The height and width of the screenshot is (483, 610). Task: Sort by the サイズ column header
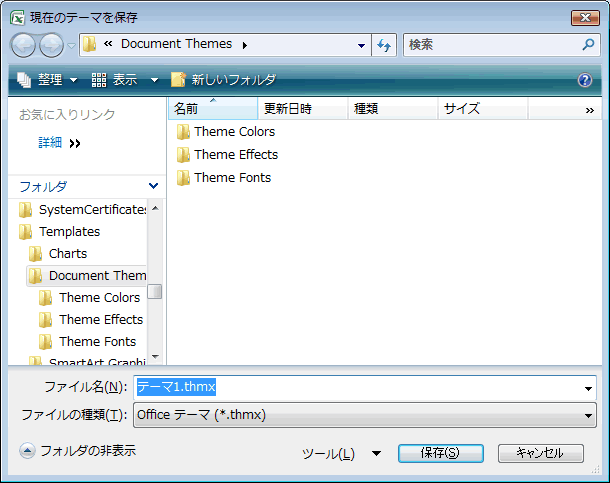click(483, 108)
